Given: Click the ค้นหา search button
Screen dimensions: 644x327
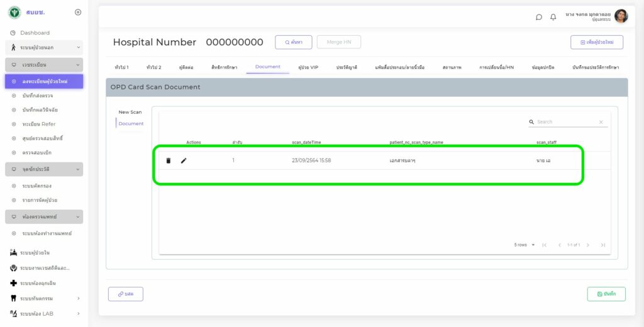Looking at the screenshot, I should [x=293, y=42].
